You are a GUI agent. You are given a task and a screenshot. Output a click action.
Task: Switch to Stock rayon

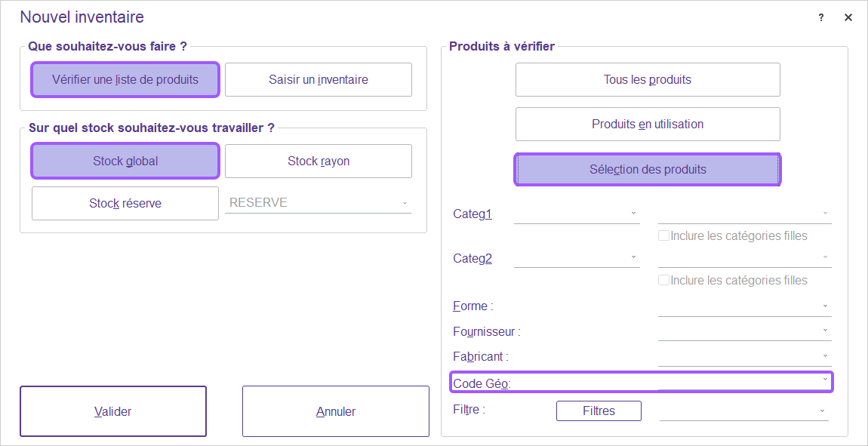[x=319, y=161]
